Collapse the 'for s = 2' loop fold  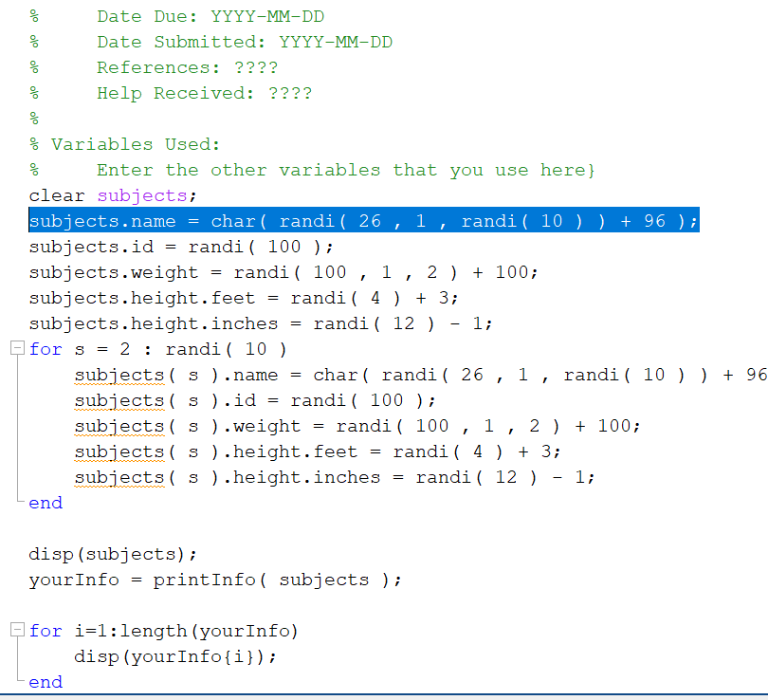pos(17,348)
